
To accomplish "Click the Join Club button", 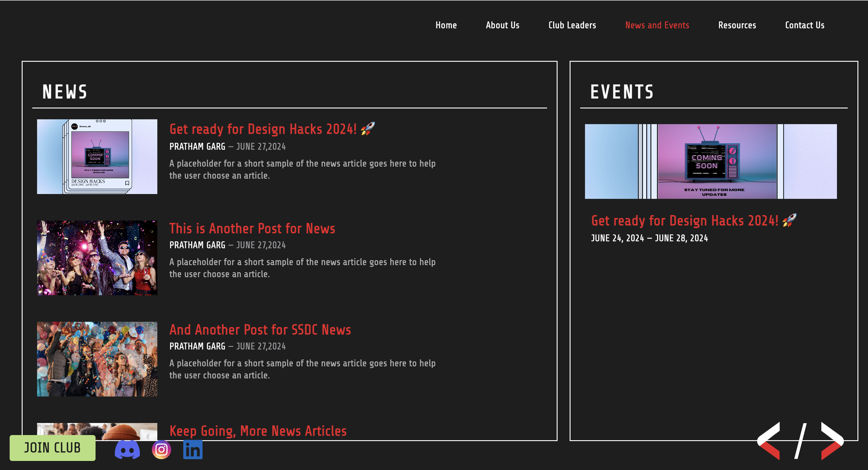I will click(x=52, y=448).
